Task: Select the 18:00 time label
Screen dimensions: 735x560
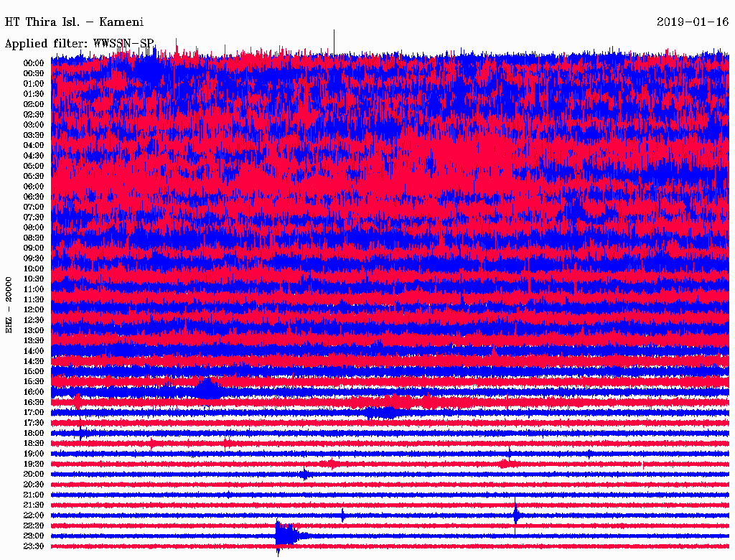Action: pyautogui.click(x=34, y=433)
